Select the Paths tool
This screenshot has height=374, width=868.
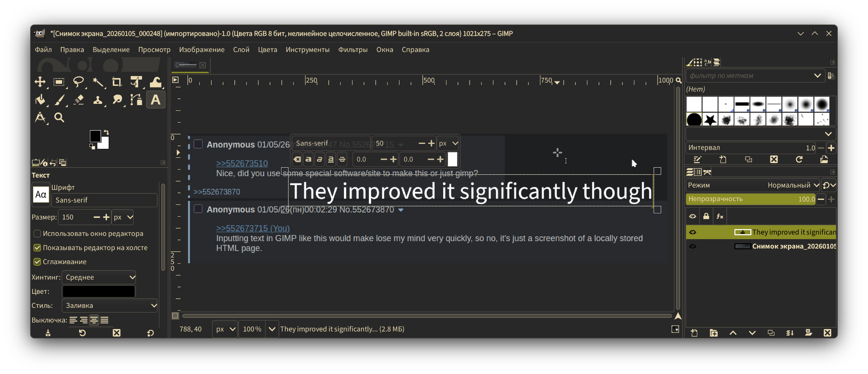136,100
